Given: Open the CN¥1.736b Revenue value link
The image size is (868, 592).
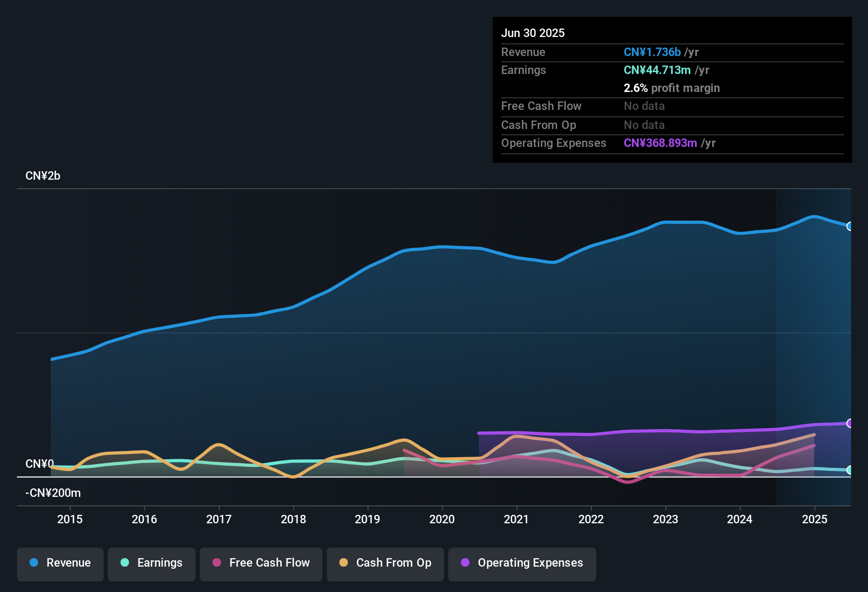Looking at the screenshot, I should (x=652, y=52).
